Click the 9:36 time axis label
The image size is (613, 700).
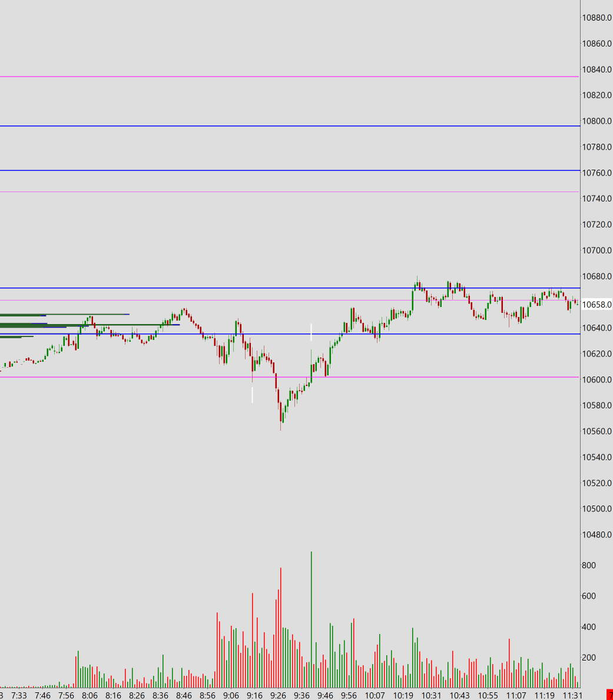[x=301, y=695]
